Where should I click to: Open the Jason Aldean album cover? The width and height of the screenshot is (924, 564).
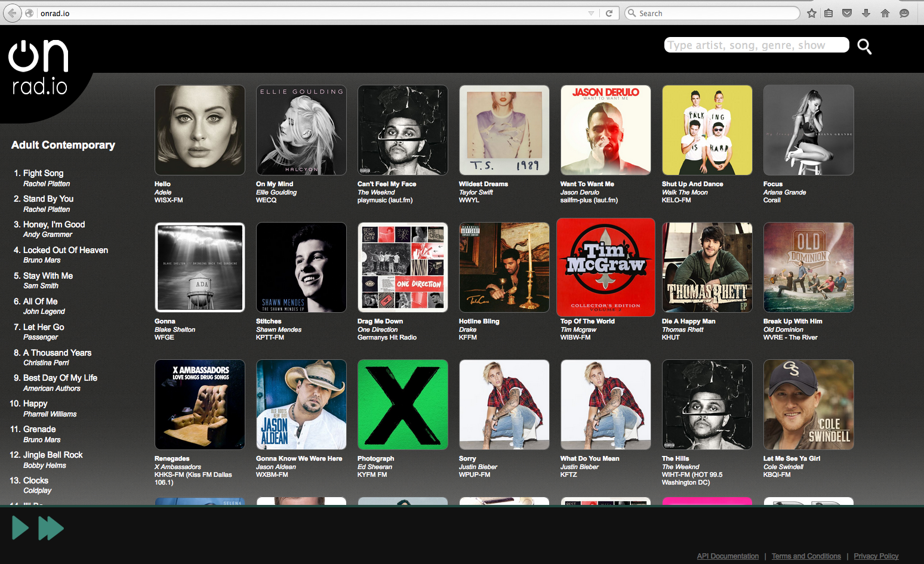[x=301, y=405]
